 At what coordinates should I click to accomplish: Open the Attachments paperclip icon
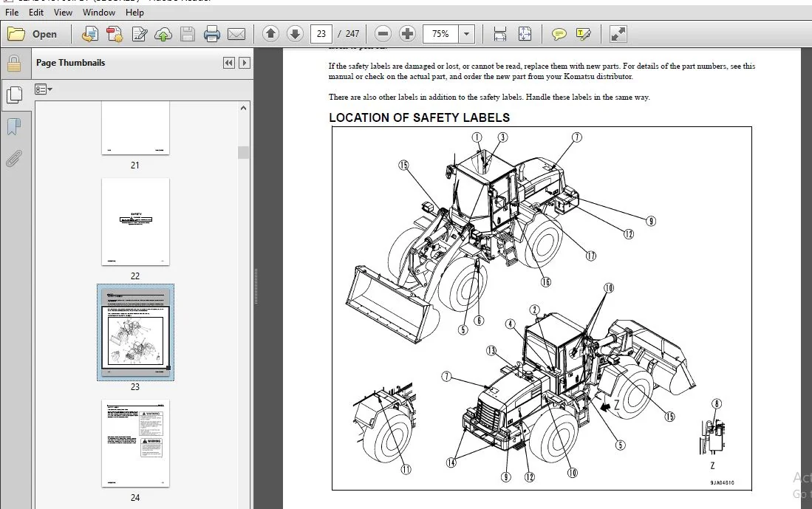tap(14, 158)
